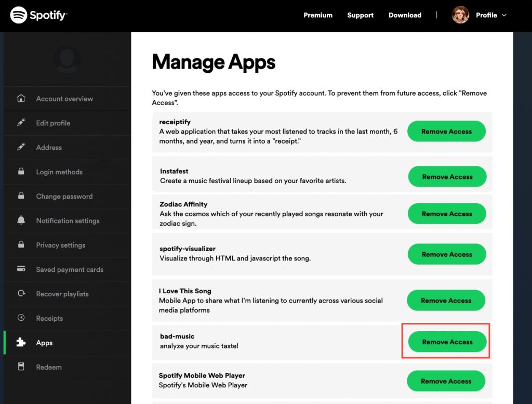Click the pencil icon next to Edit profile

pyautogui.click(x=21, y=123)
